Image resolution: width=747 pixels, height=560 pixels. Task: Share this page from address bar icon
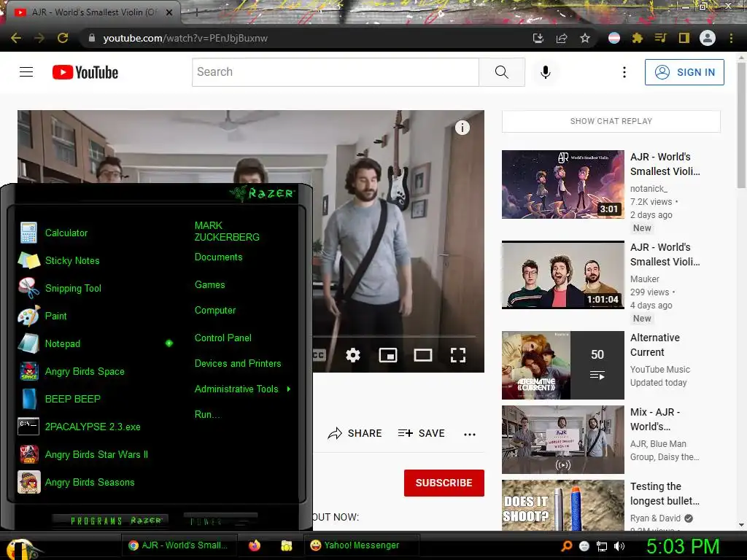[x=562, y=38]
